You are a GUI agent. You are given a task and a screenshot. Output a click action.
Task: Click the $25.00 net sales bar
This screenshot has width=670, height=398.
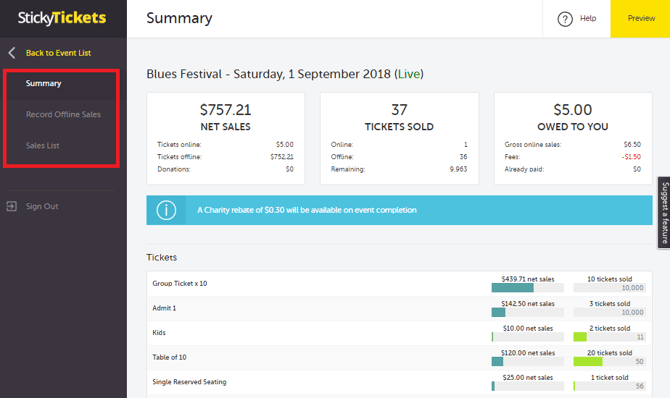[x=527, y=386]
